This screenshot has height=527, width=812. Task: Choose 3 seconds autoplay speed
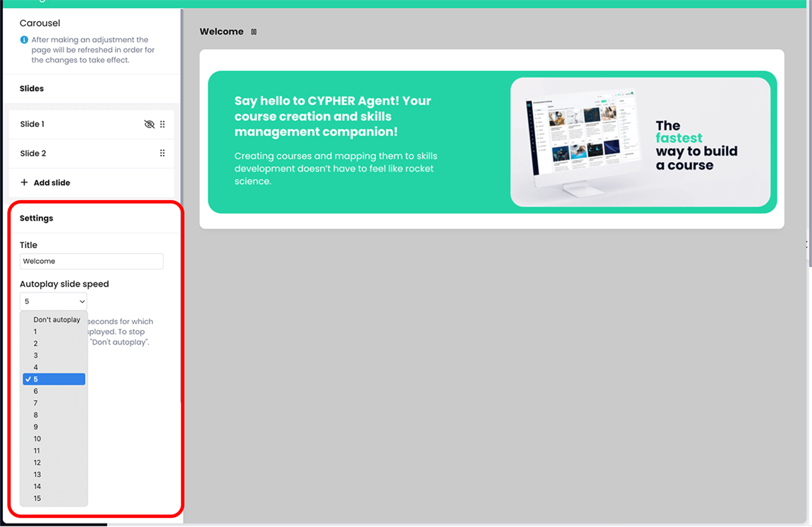[54, 355]
